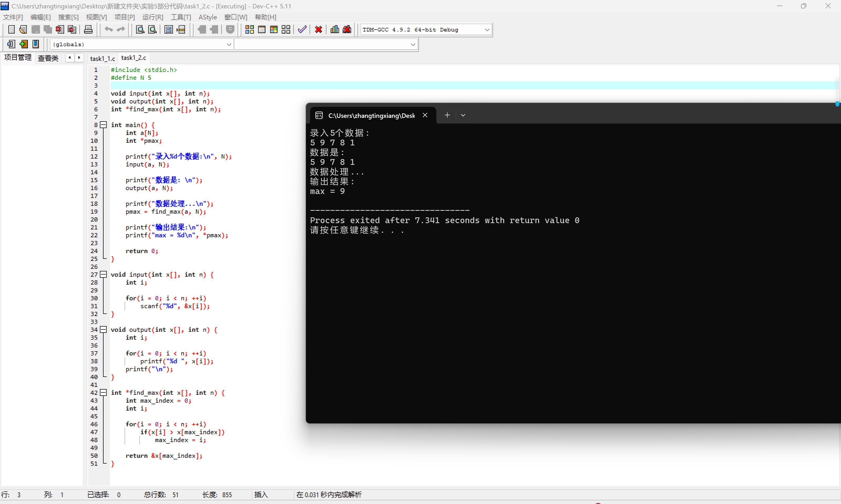
Task: Collapse the input function fold at line 27
Action: point(104,274)
